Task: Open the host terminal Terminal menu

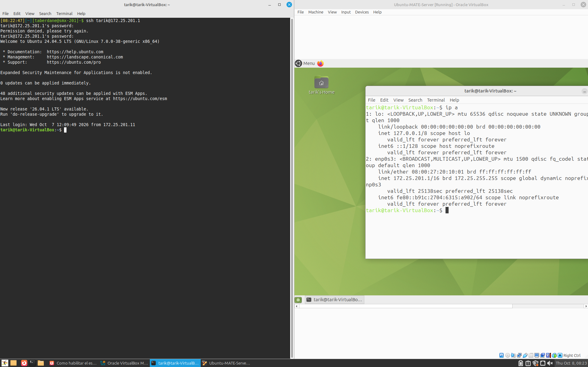Action: [64, 13]
